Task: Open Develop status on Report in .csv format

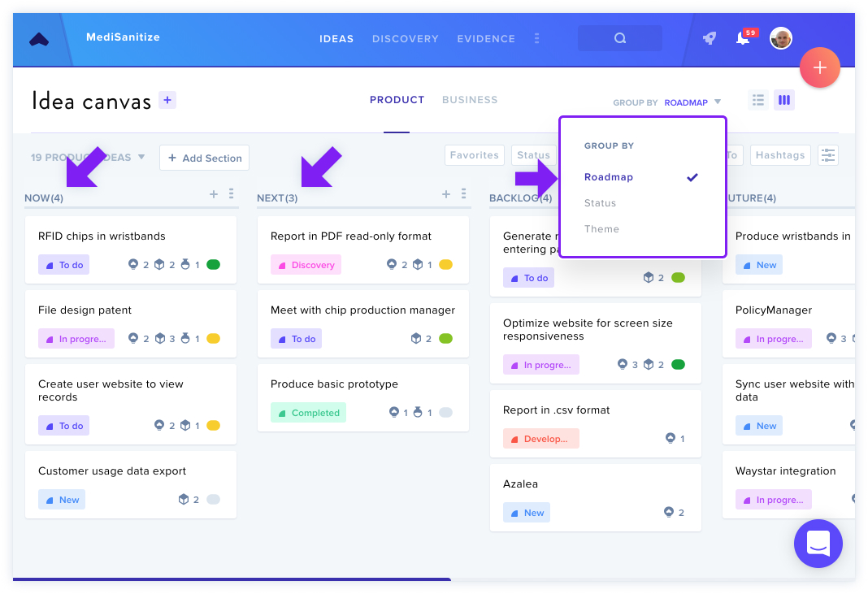Action: (x=540, y=439)
